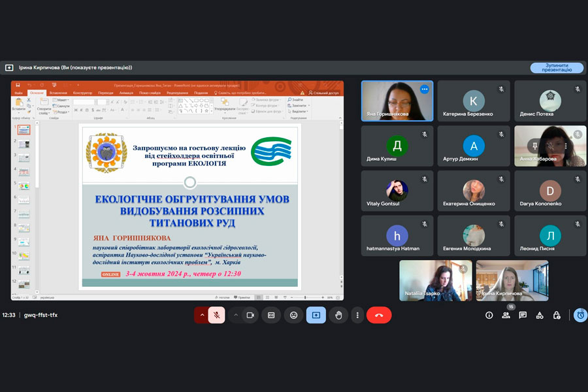The image size is (588, 392).
Task: Stop presenting with Зупинити презентацію button
Action: coord(557,67)
